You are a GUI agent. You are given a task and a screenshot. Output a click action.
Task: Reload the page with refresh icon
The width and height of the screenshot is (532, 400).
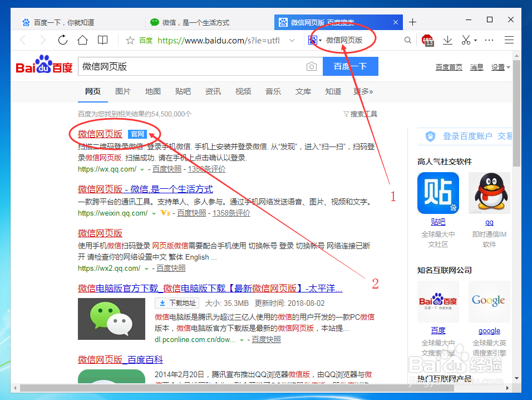click(x=63, y=40)
